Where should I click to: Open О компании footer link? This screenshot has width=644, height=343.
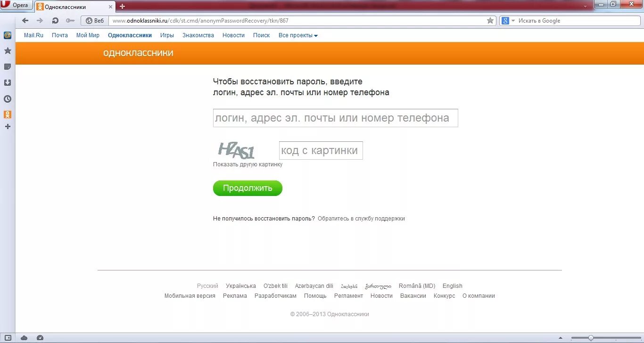479,296
